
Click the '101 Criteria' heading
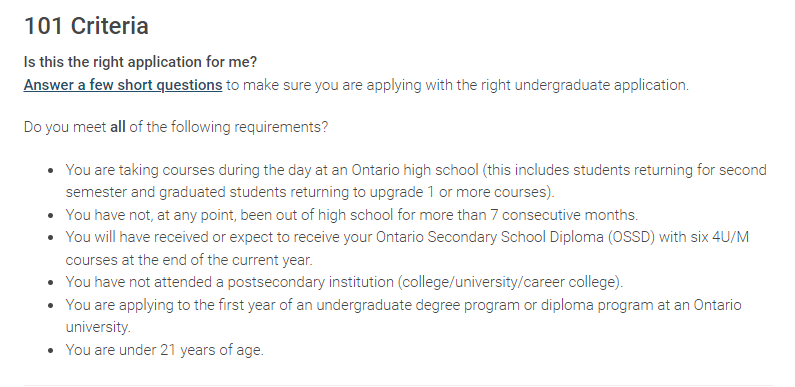[x=86, y=26]
